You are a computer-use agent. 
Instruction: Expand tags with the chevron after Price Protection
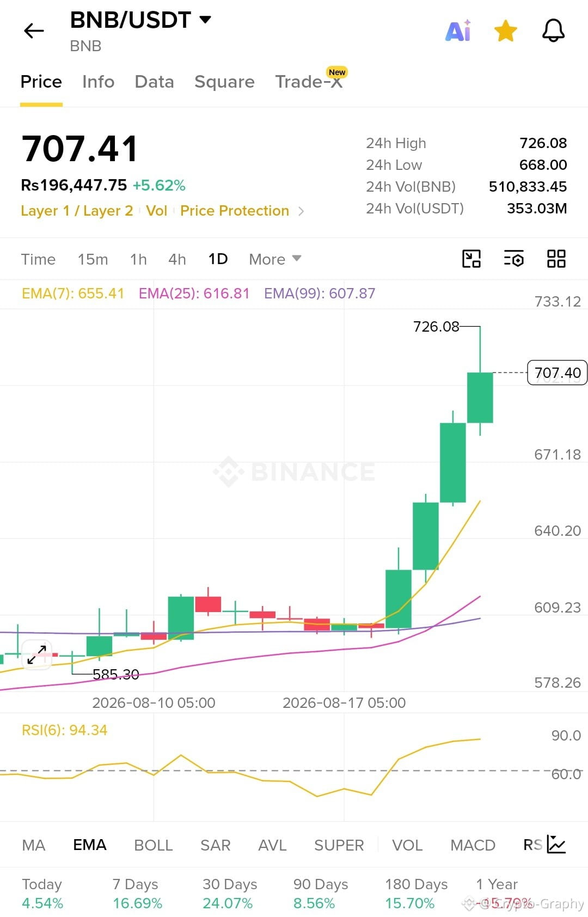(301, 211)
